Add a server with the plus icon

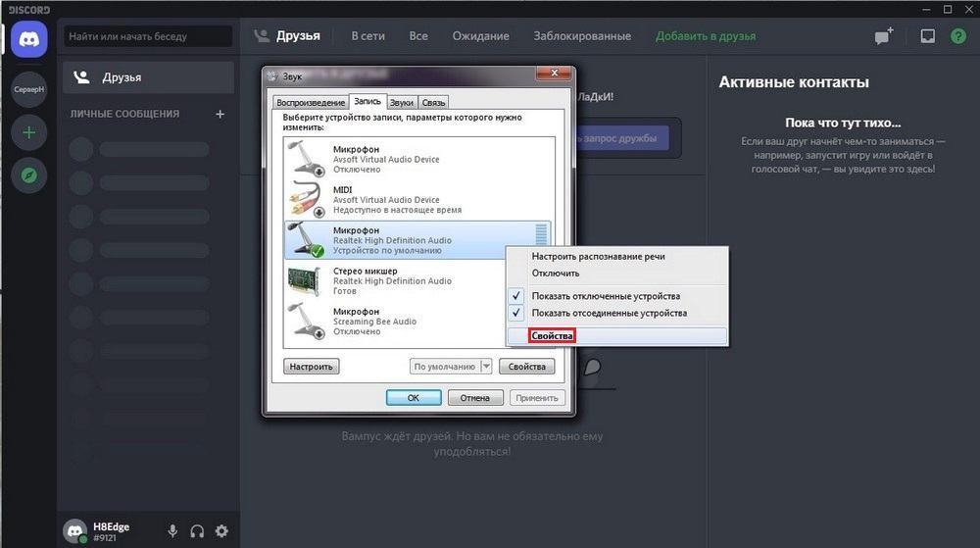28,132
